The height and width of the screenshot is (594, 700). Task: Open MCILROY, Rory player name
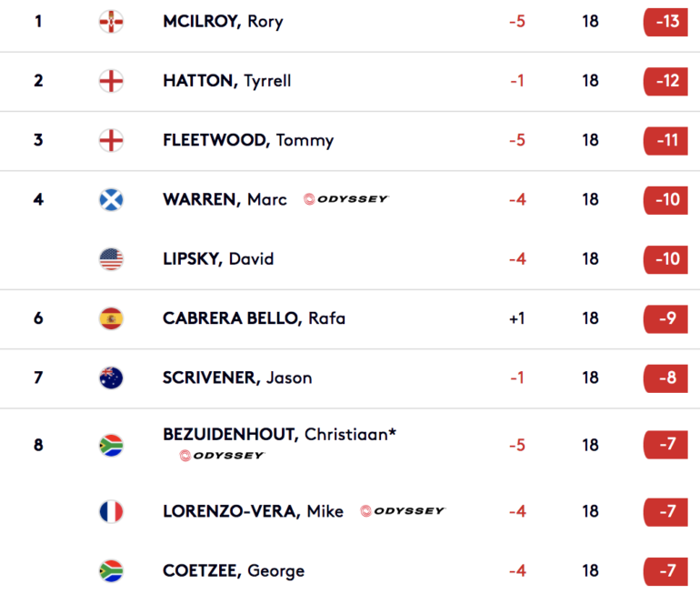223,22
